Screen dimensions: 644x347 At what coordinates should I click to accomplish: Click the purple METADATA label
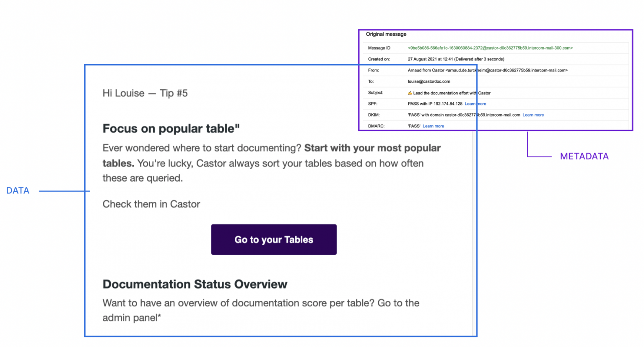tap(584, 157)
